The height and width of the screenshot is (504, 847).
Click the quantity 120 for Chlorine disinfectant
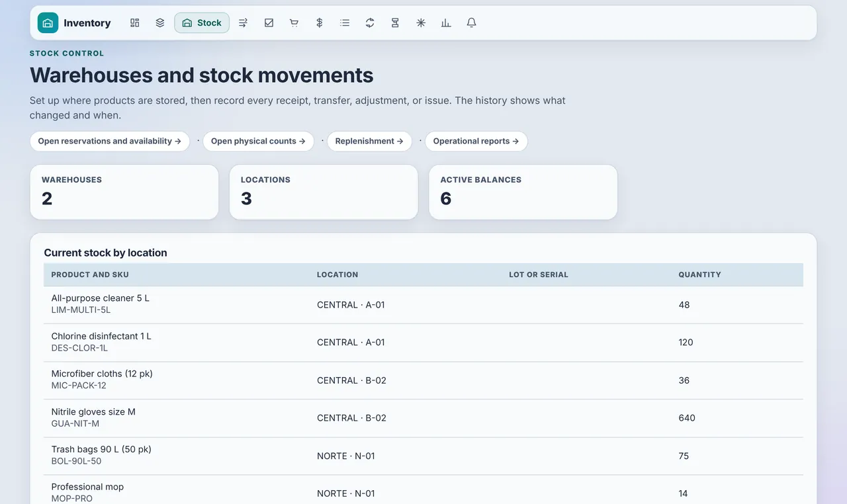[x=686, y=343]
